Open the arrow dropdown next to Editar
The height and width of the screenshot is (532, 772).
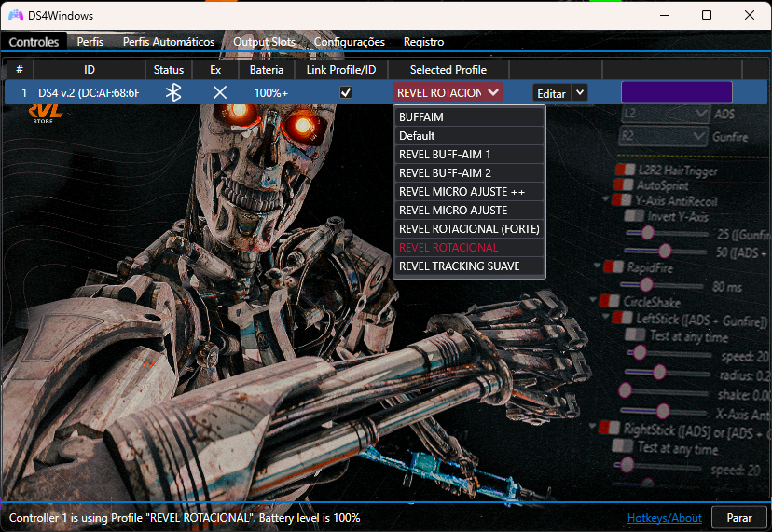point(580,92)
